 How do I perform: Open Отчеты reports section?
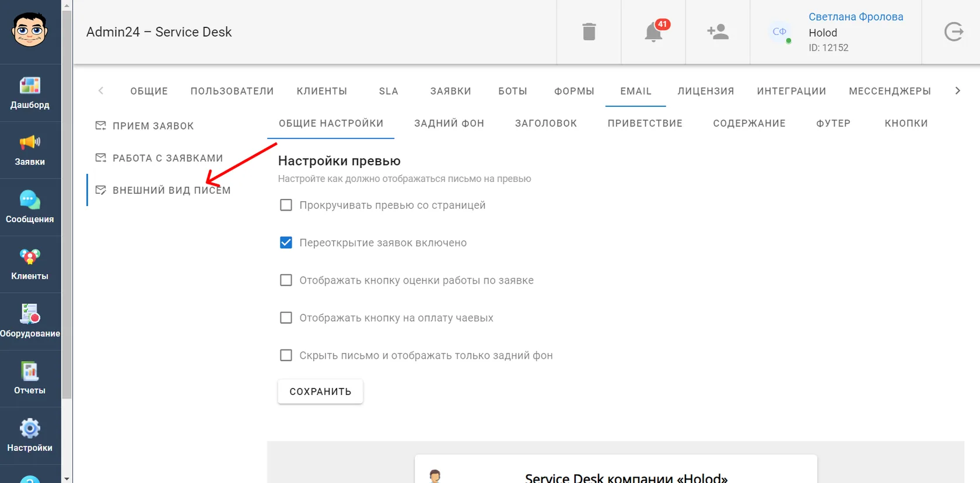30,379
